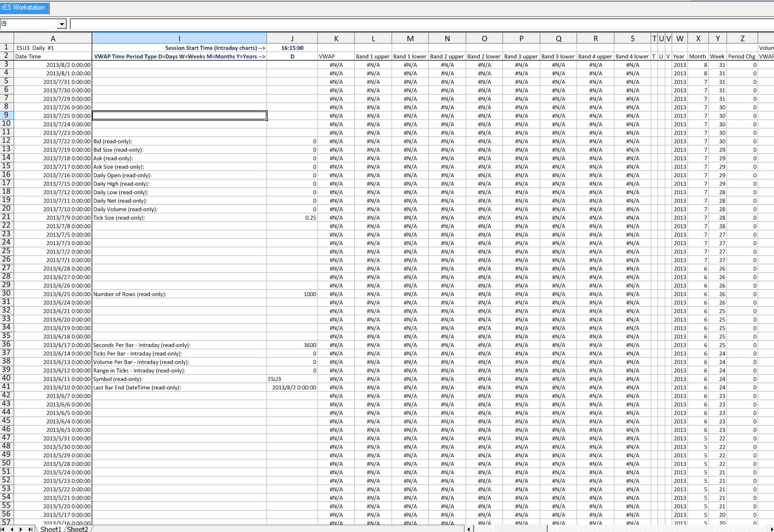Click the column W header
774x532 pixels.
click(680, 38)
